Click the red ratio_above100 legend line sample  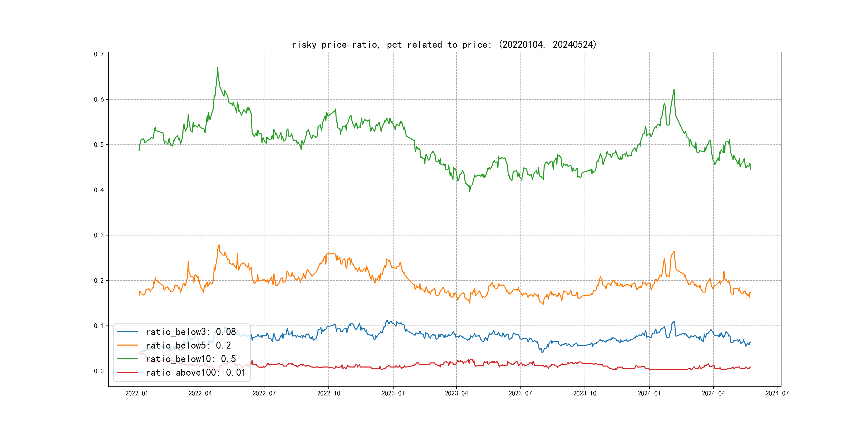click(x=127, y=372)
